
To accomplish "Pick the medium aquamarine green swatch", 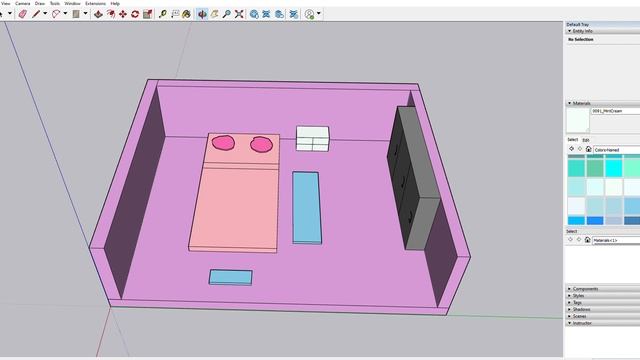I will point(595,168).
